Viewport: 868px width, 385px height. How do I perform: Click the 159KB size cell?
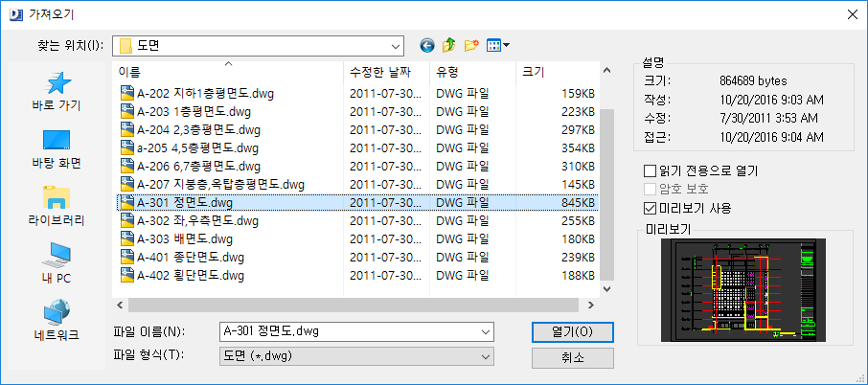pyautogui.click(x=578, y=94)
